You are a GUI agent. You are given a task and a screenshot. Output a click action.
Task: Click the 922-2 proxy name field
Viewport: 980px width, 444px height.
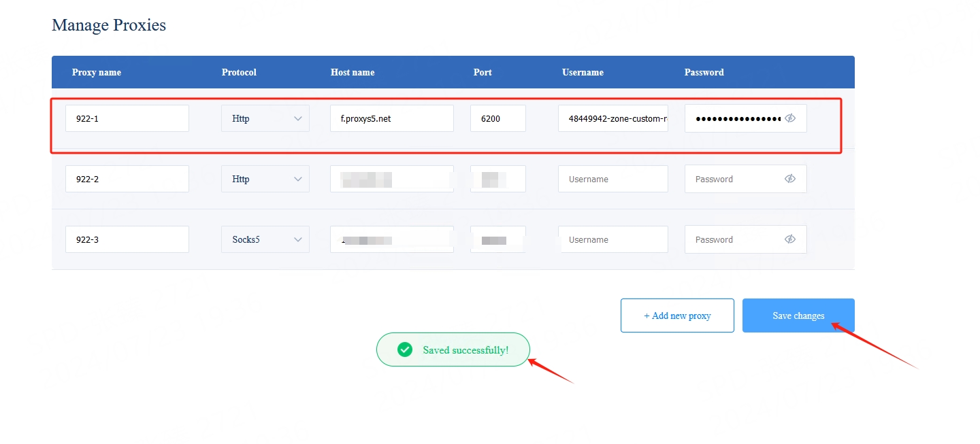[127, 179]
